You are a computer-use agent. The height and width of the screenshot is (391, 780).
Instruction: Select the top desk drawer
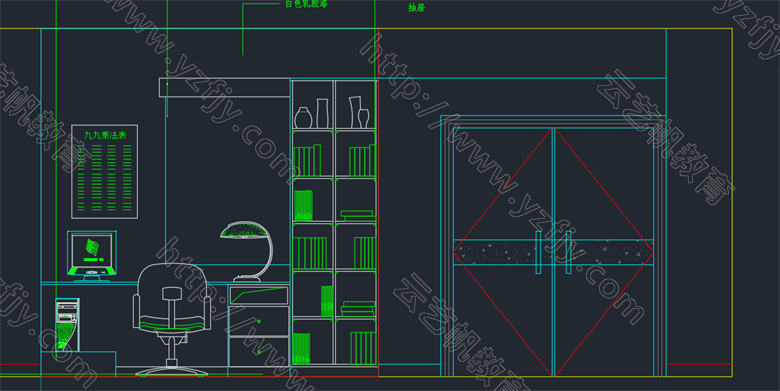tap(259, 295)
